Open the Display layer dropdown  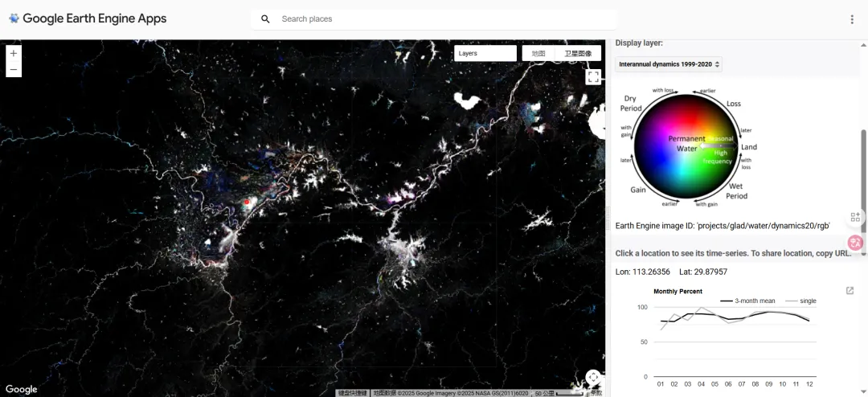tap(668, 64)
